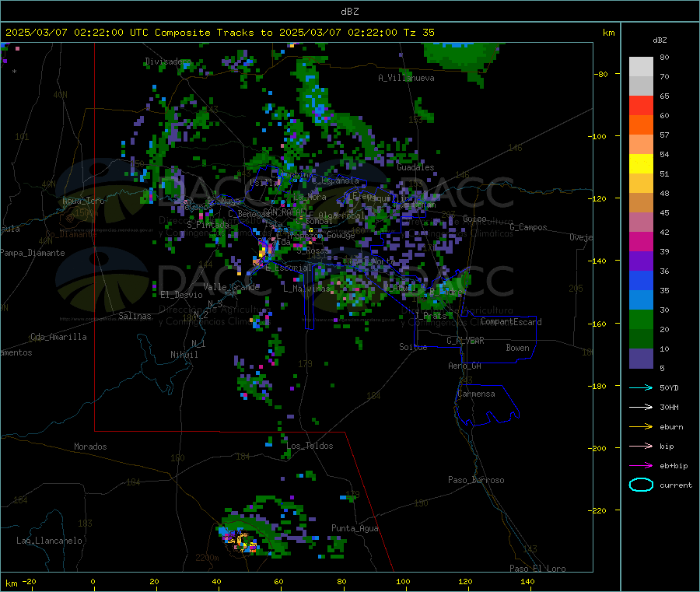Click the 45 dBZ brown swatch

click(641, 203)
